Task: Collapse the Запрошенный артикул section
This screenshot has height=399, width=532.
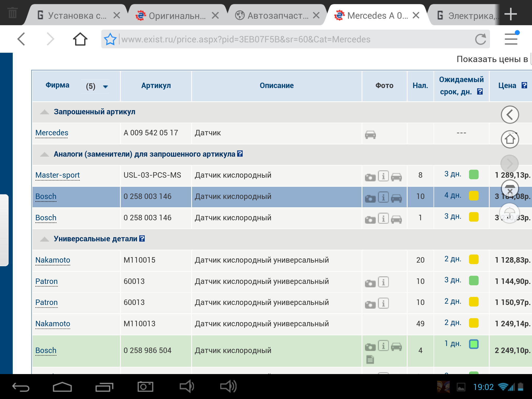Action: coord(44,112)
